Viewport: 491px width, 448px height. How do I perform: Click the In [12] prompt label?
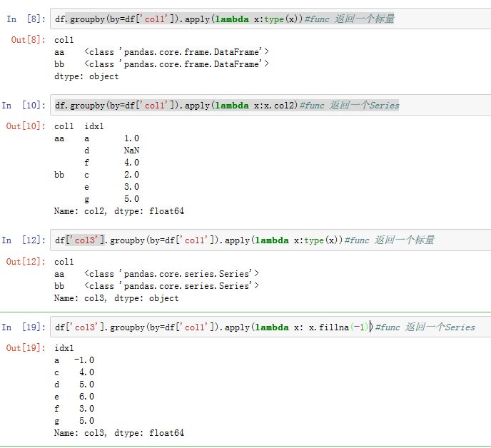(x=25, y=240)
